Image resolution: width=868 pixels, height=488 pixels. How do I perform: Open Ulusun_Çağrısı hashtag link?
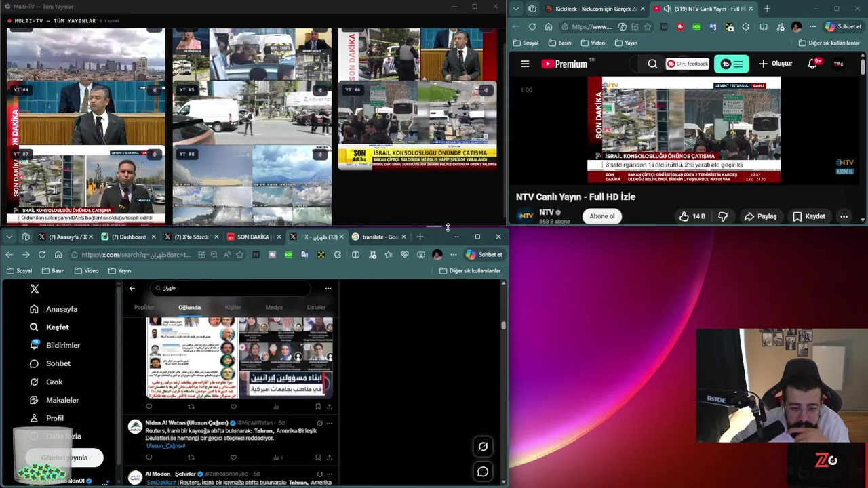point(165,446)
